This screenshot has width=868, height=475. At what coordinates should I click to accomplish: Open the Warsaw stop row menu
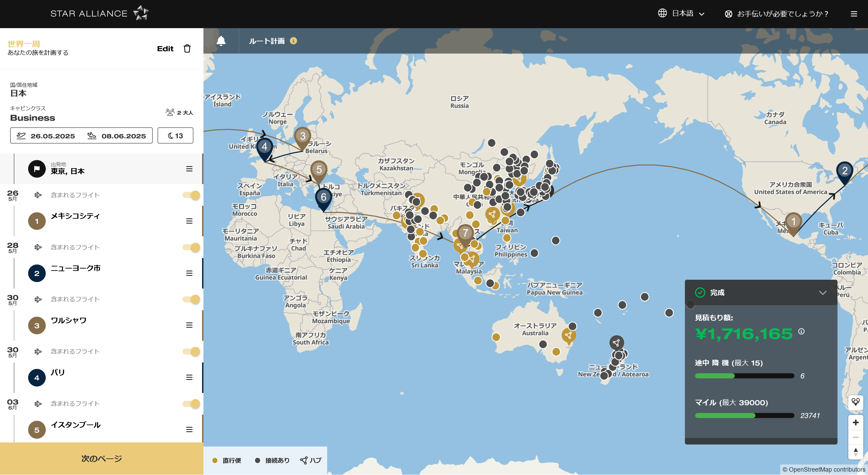(189, 325)
